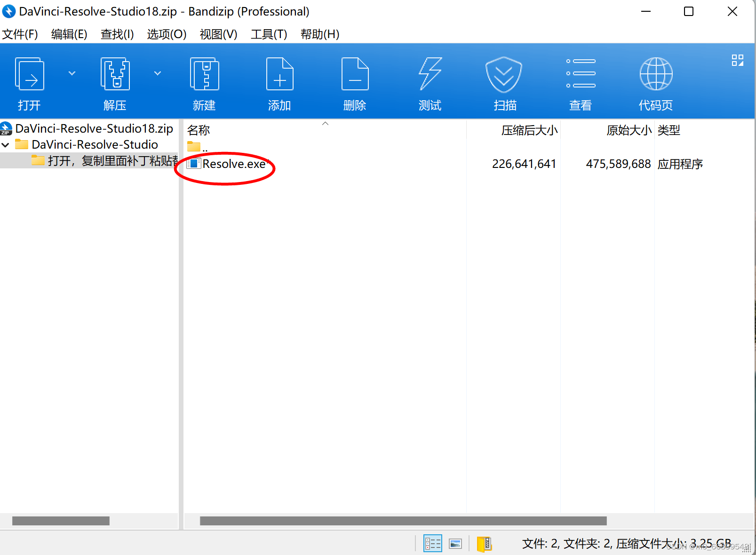
Task: Click the Scan (扫描) shield icon
Action: click(x=504, y=74)
